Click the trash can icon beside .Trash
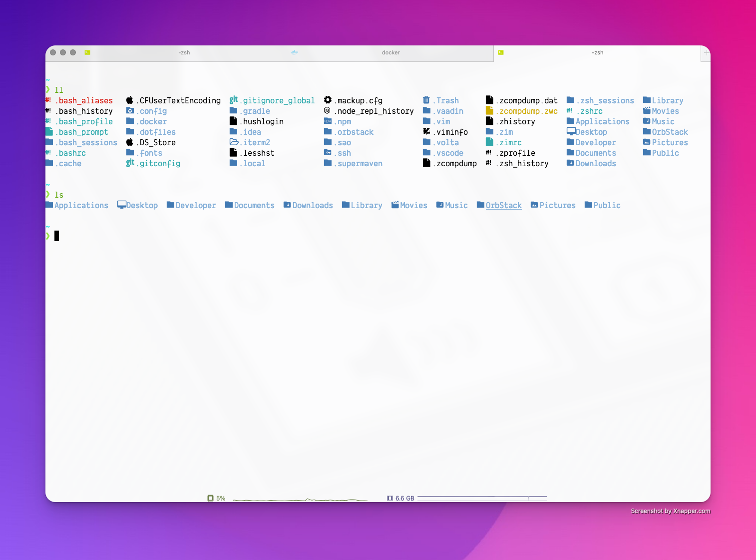The width and height of the screenshot is (756, 560). 426,100
